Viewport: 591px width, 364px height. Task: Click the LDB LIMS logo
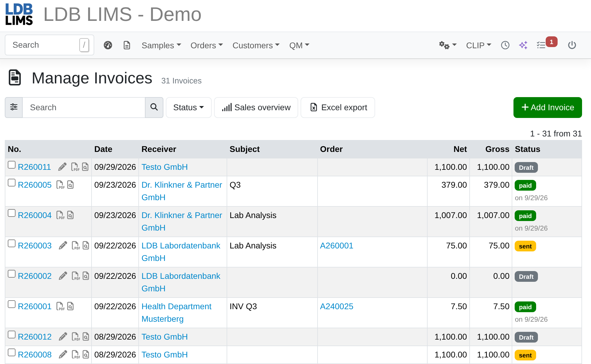pos(19,14)
